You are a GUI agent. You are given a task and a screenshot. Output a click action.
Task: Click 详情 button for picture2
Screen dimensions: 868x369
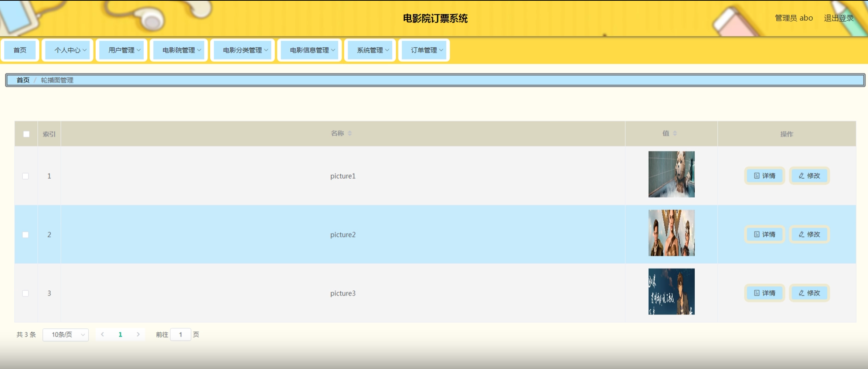pos(765,235)
